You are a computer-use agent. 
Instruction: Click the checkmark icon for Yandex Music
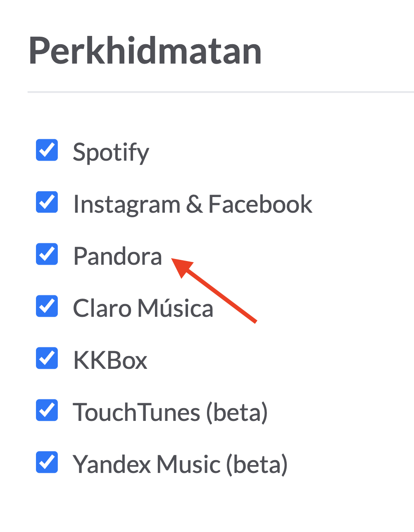pyautogui.click(x=47, y=463)
